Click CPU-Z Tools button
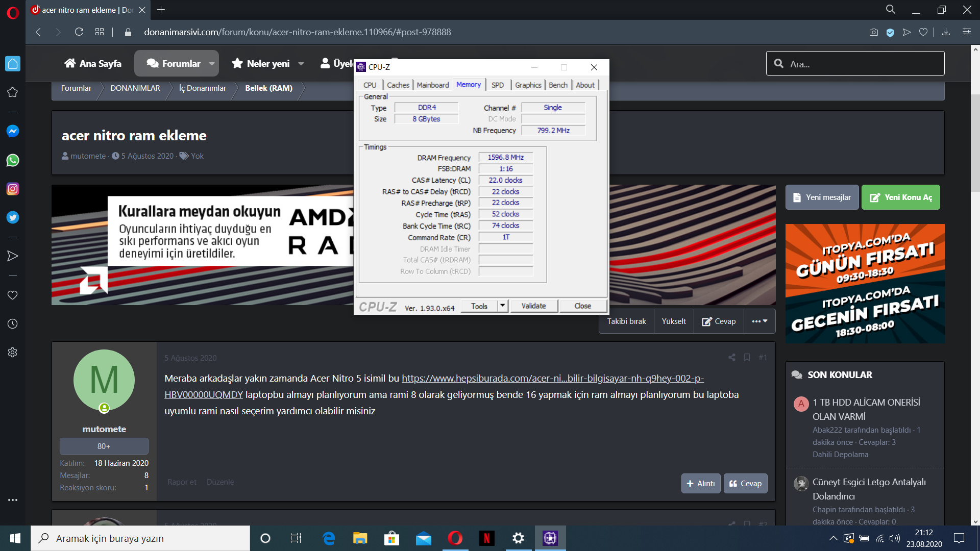Screen dimensions: 980x551 pos(479,306)
